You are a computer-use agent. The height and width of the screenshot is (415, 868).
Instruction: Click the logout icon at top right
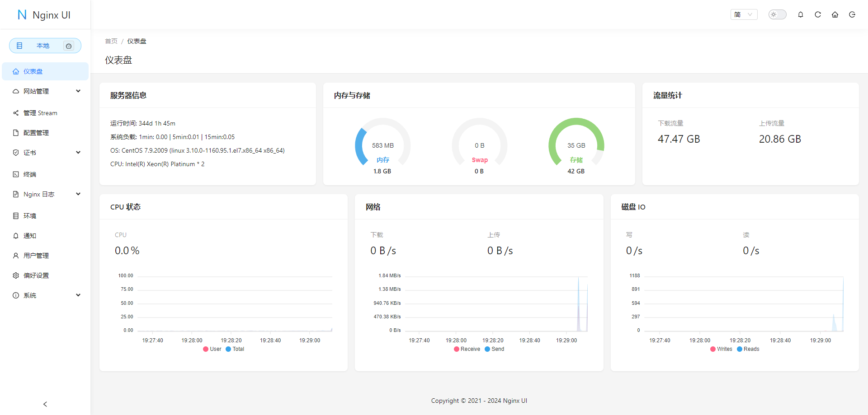point(852,14)
